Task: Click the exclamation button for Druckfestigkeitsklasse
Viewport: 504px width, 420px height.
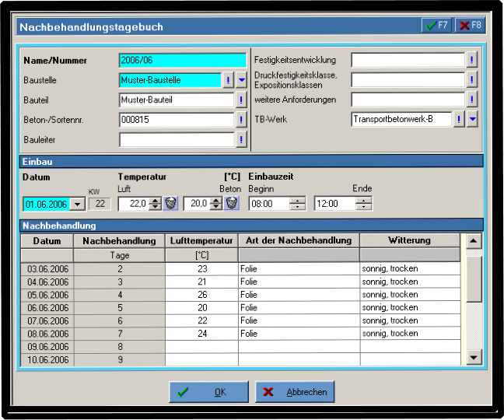Action: [x=471, y=79]
